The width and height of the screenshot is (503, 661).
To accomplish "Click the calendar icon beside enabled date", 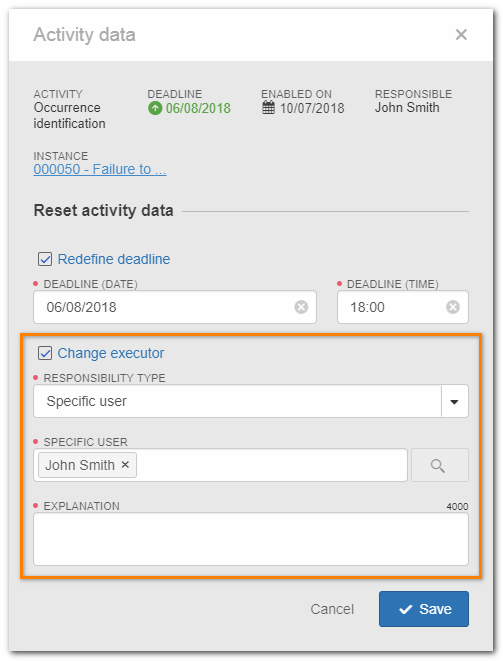I will (268, 108).
